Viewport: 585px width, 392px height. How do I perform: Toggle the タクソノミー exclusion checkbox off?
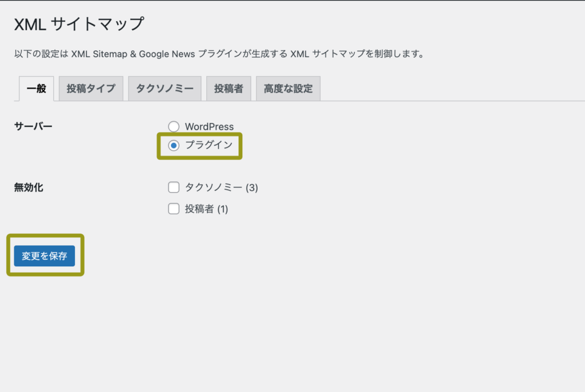(174, 187)
